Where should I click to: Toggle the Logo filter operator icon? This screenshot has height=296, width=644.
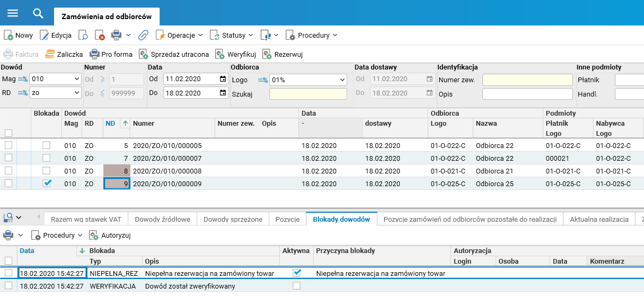(263, 80)
